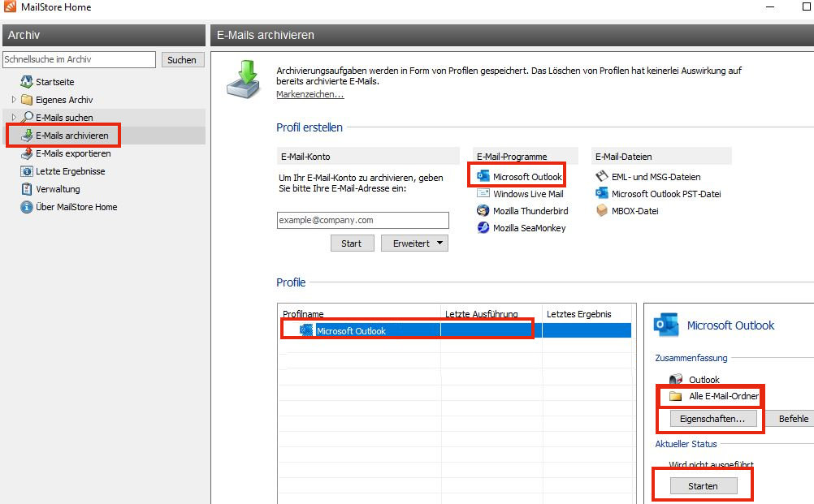Click the E-Mails exportieren red arrow icon
Image resolution: width=814 pixels, height=504 pixels.
click(27, 153)
